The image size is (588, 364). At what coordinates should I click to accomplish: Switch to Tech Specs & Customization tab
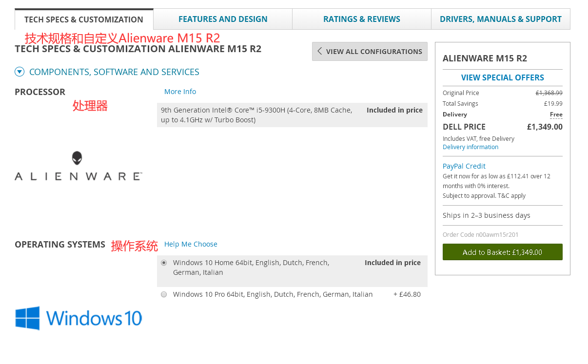[x=84, y=19]
